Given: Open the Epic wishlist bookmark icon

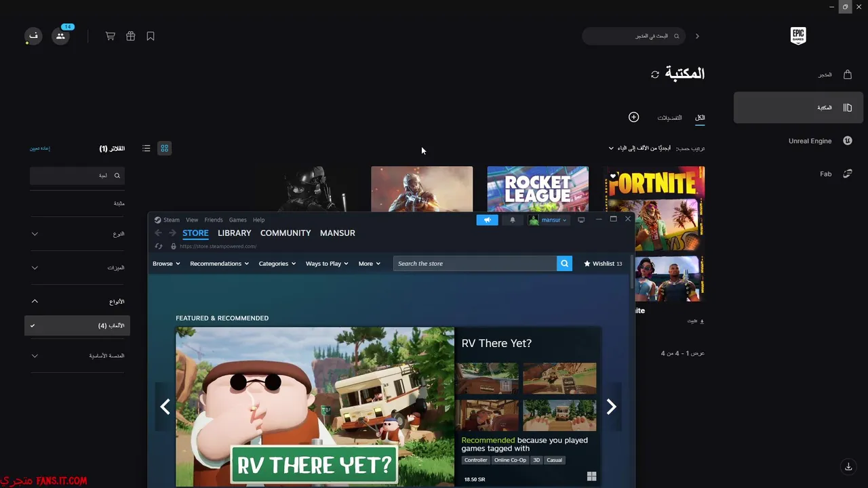Looking at the screenshot, I should (151, 36).
